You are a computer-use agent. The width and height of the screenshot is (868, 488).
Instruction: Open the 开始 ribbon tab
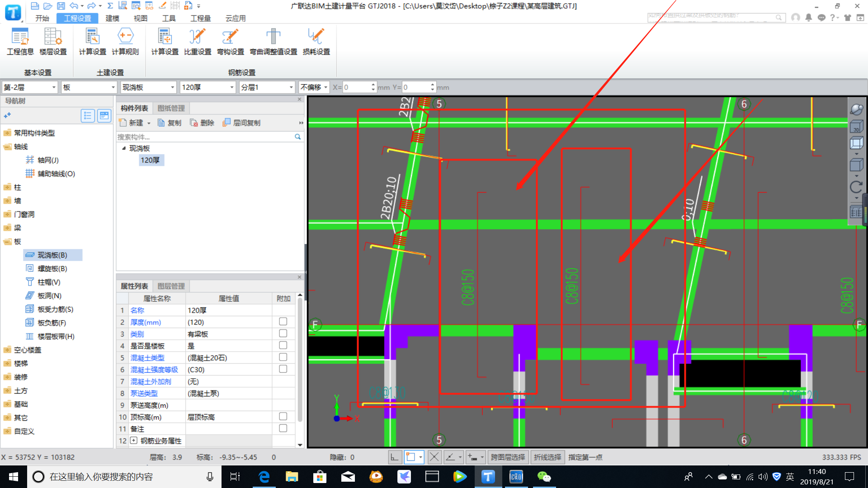click(42, 18)
